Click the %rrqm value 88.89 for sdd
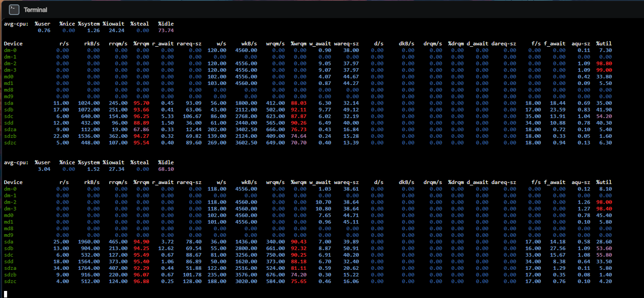This screenshot has width=644, height=298. 141,123
